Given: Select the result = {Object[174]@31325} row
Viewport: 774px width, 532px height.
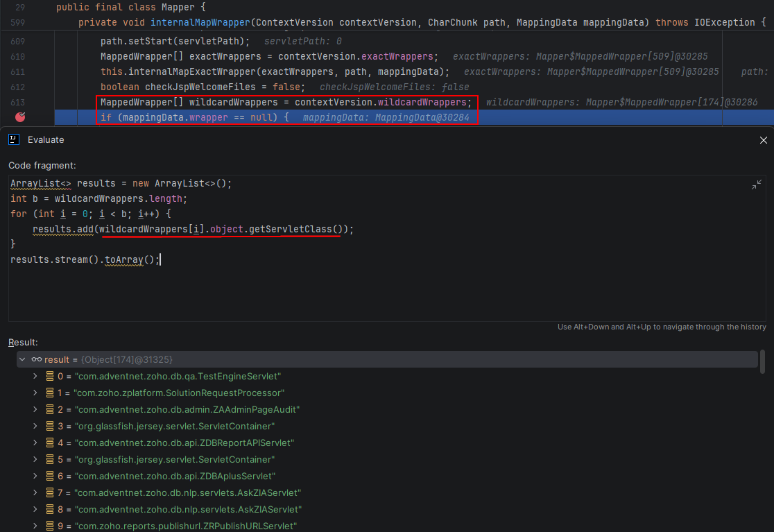Looking at the screenshot, I should pyautogui.click(x=388, y=359).
